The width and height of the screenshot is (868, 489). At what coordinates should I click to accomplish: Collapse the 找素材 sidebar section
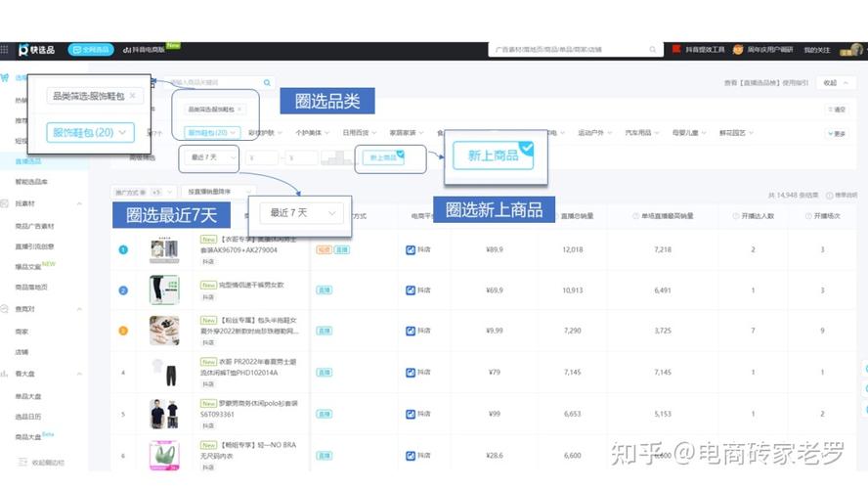pyautogui.click(x=79, y=203)
